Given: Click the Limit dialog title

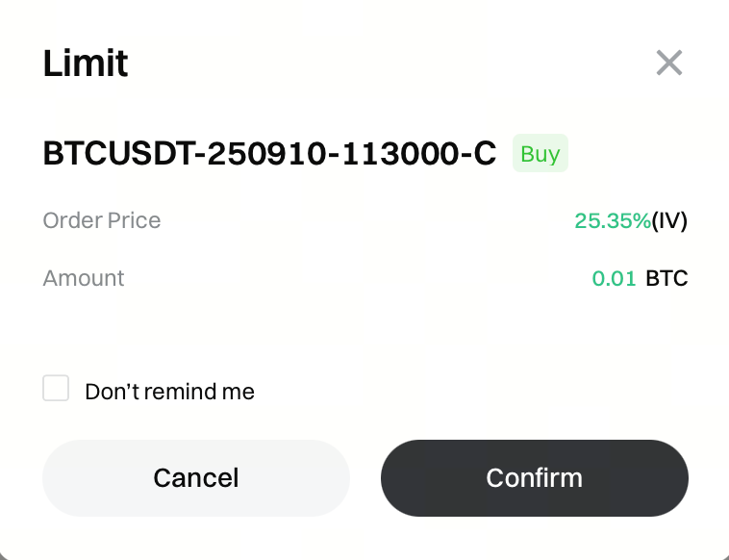Looking at the screenshot, I should (86, 64).
